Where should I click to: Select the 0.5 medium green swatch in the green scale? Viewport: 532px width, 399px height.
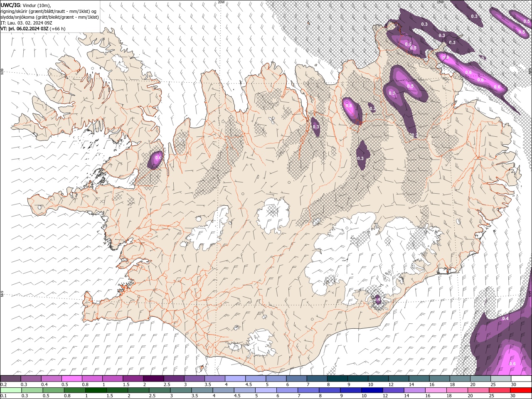(x=53, y=390)
